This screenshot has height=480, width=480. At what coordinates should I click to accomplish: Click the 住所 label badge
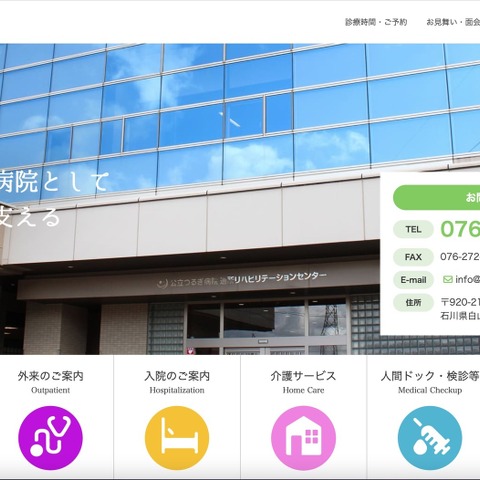click(x=413, y=302)
